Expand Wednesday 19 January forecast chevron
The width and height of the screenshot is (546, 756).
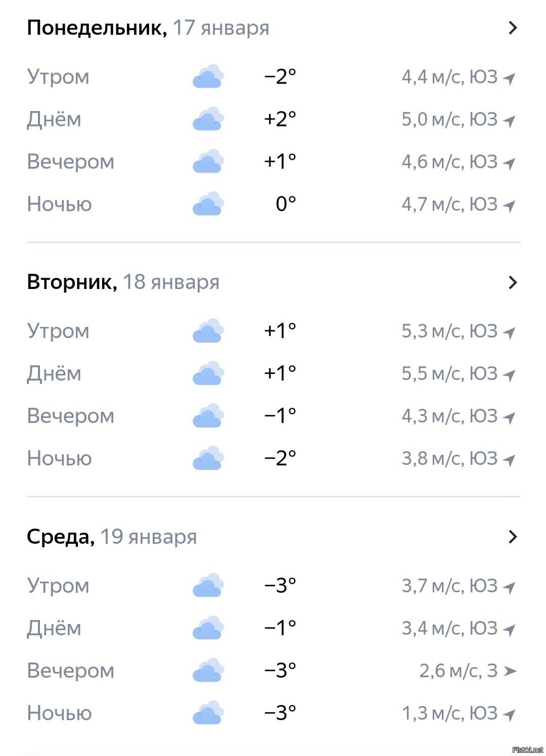pos(513,536)
